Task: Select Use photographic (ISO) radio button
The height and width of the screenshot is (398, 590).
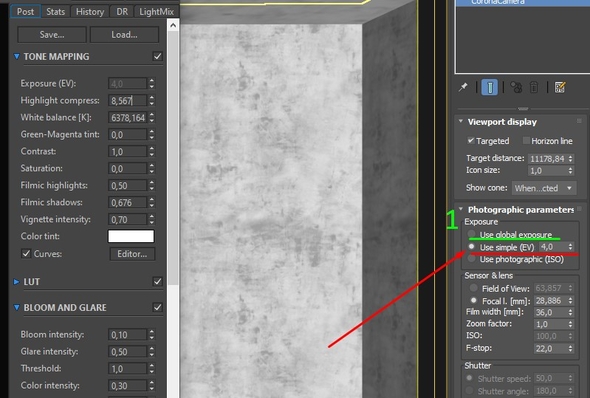Action: 471,259
